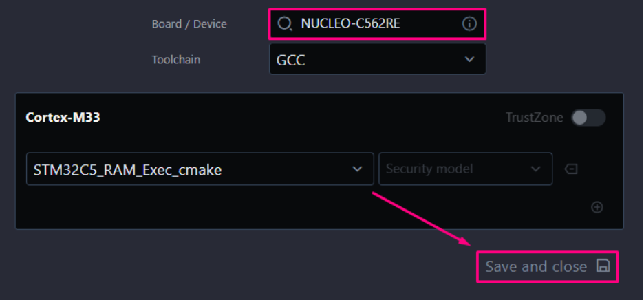Click the floppy disk save icon
Viewport: 644px width, 300px height.
pos(603,266)
